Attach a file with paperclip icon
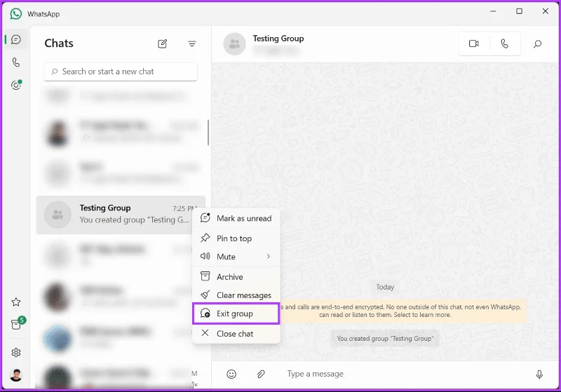 click(261, 374)
